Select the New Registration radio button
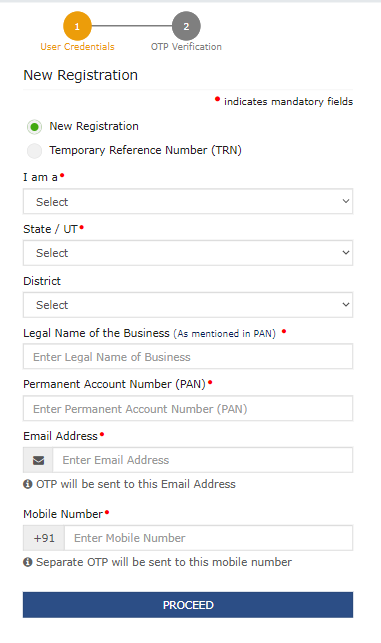Viewport: 381px width, 643px height. [x=34, y=127]
